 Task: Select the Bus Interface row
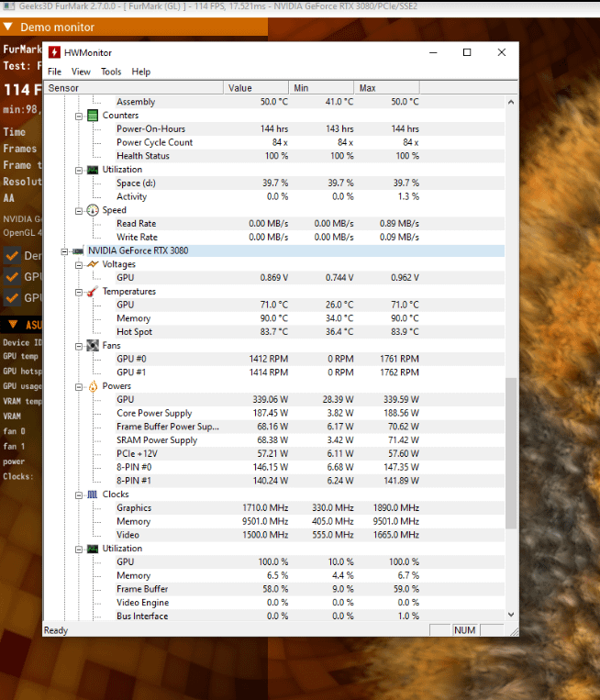309,617
